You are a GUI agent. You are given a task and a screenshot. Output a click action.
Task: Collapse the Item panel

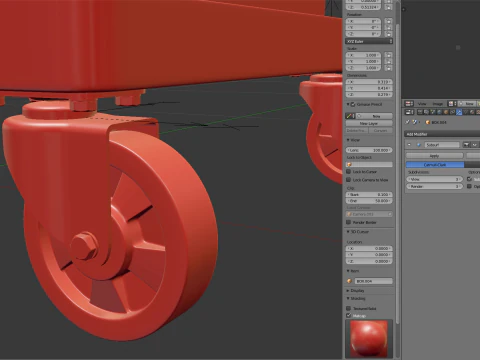[x=348, y=271]
